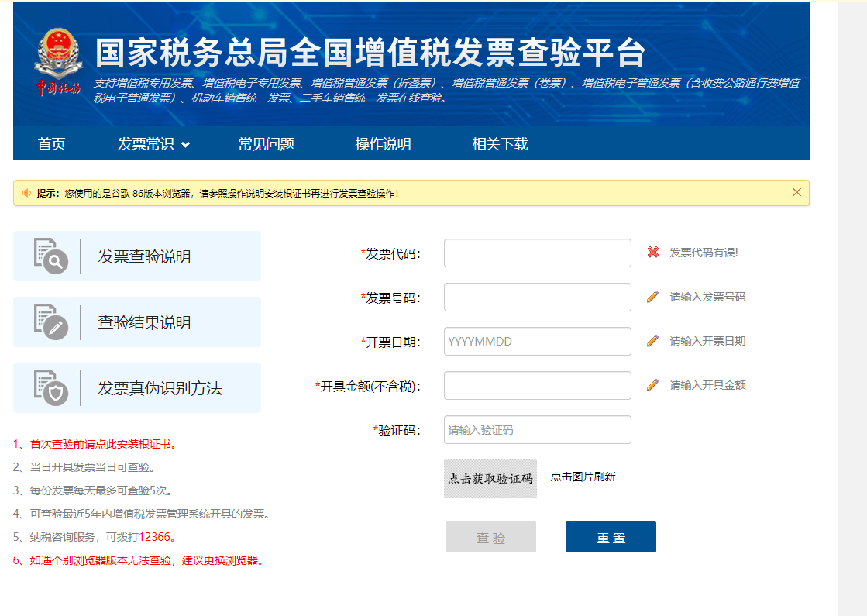Click the pencil icon beside invoice number
This screenshot has height=616, width=867.
click(x=653, y=297)
